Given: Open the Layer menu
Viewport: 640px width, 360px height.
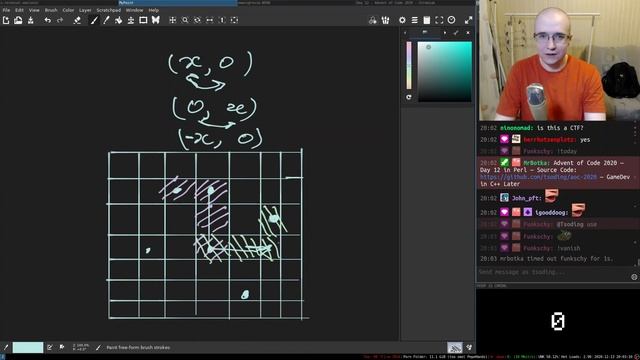Looking at the screenshot, I should click(85, 10).
